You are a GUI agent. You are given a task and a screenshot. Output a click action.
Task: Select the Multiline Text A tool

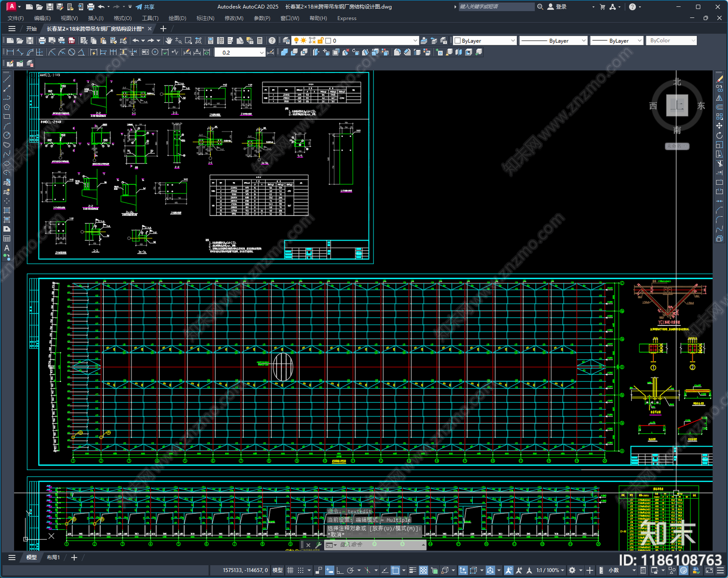(x=7, y=248)
